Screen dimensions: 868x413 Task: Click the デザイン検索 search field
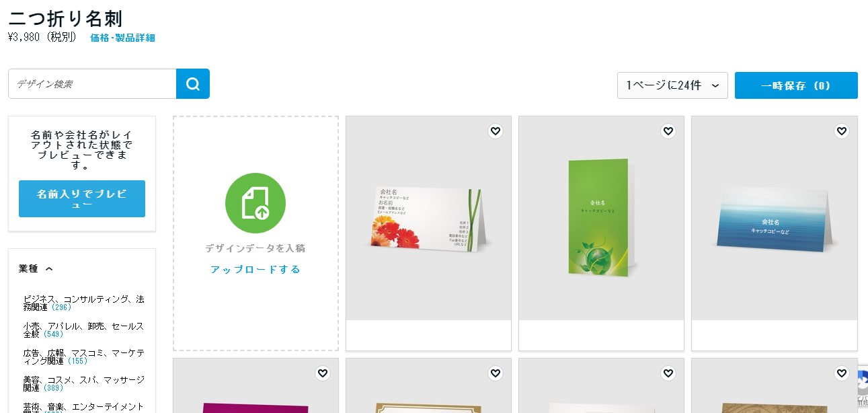(92, 84)
